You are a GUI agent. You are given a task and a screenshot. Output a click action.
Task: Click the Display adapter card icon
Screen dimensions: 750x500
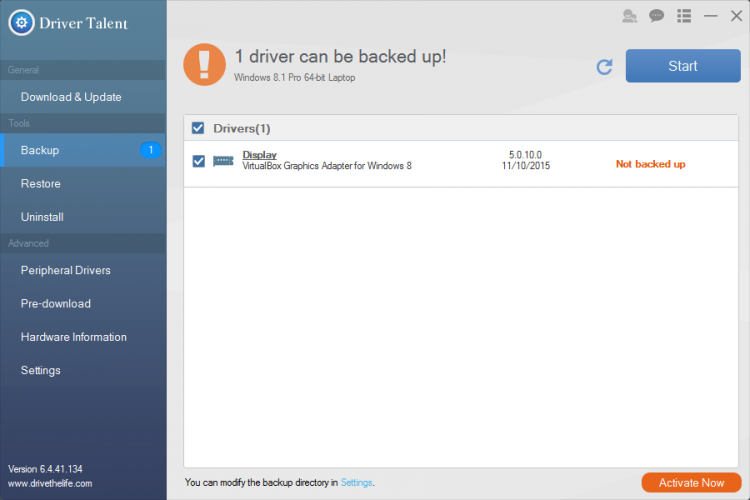click(x=223, y=161)
